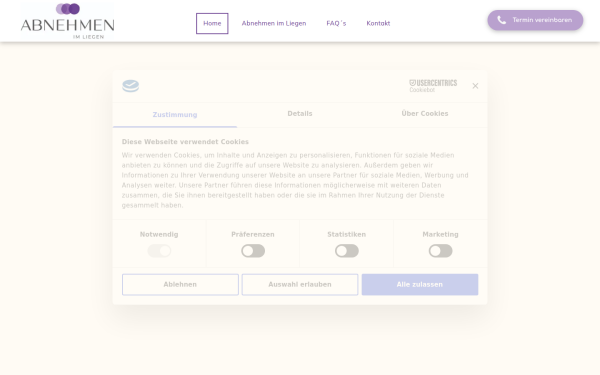The image size is (600, 375).
Task: Click the Alle zulassen button
Action: tap(420, 284)
